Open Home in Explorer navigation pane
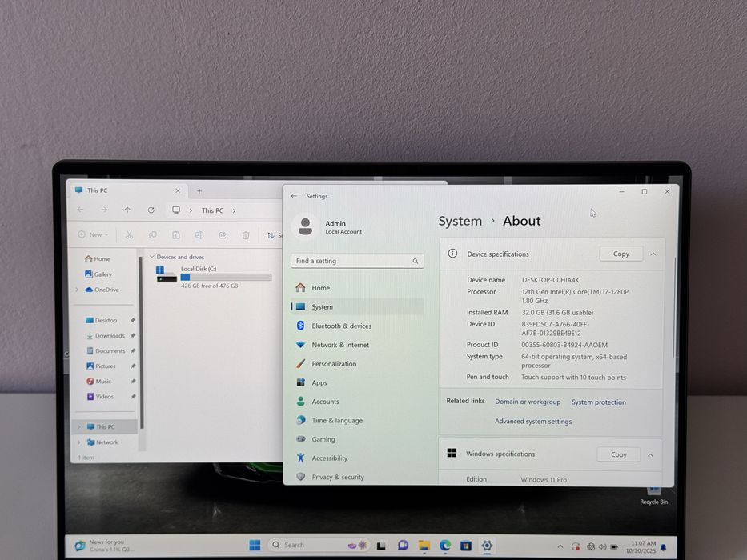The width and height of the screenshot is (747, 560). 97,259
